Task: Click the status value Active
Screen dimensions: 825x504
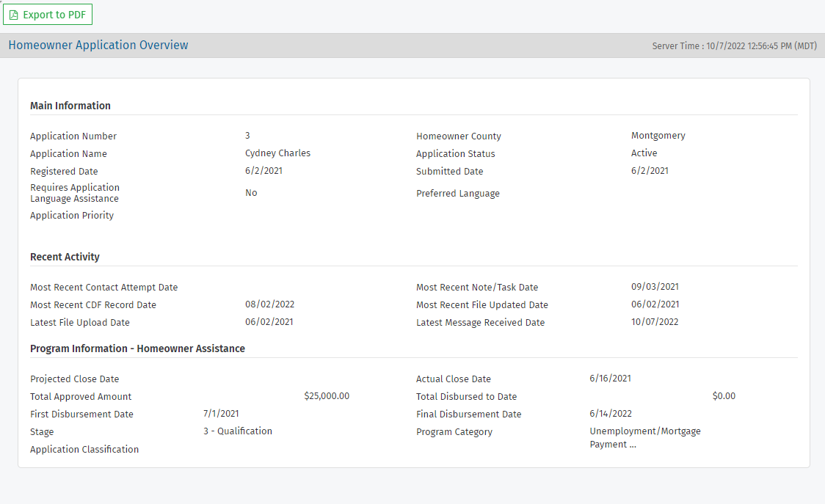Action: click(x=644, y=153)
